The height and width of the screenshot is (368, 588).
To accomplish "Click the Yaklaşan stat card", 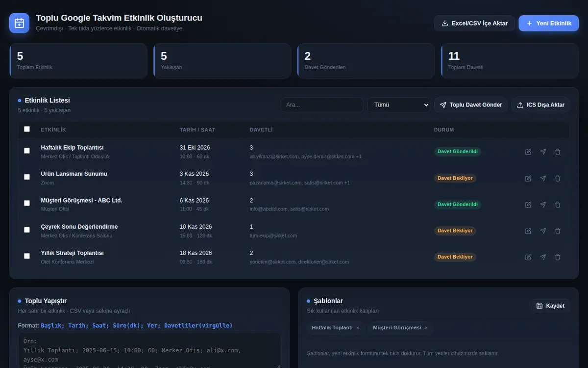I will (222, 61).
